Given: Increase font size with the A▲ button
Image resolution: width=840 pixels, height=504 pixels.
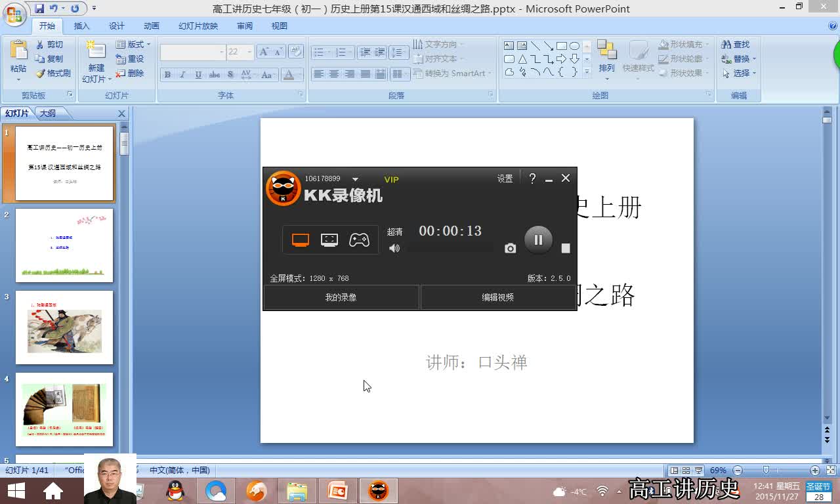Looking at the screenshot, I should (264, 52).
